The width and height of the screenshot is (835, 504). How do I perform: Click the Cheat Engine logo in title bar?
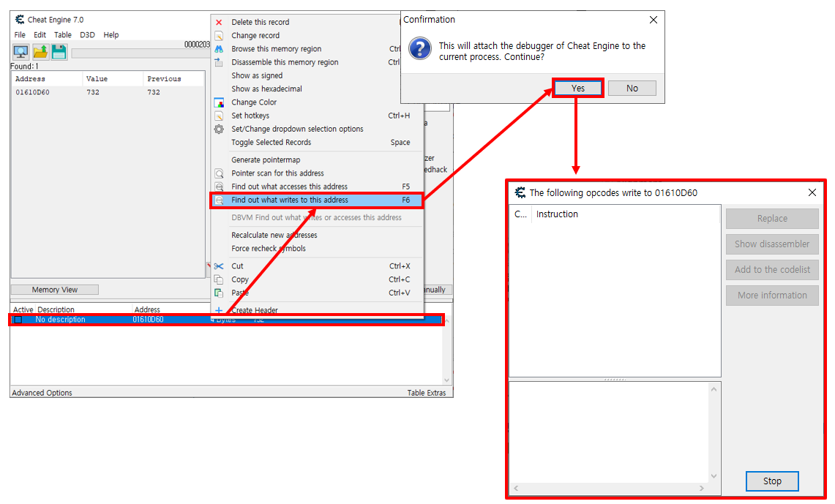coord(20,20)
